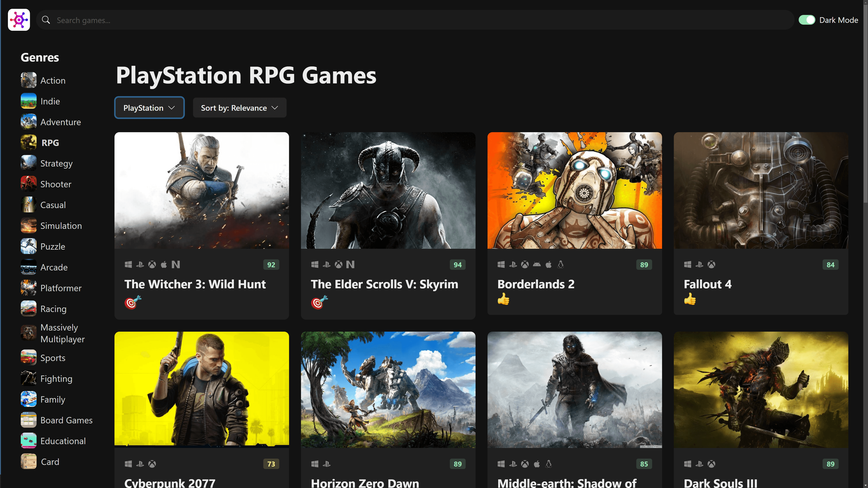Image resolution: width=868 pixels, height=488 pixels.
Task: Select the Indie genre icon
Action: 29,101
